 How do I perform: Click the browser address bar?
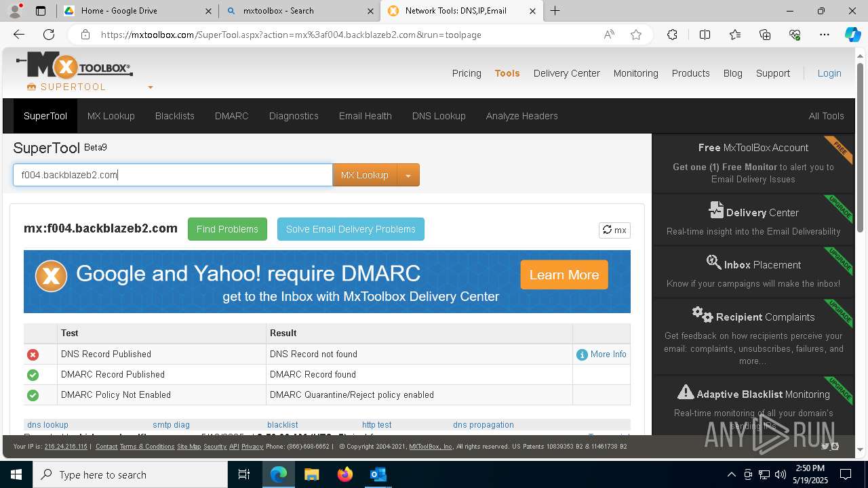click(x=339, y=35)
